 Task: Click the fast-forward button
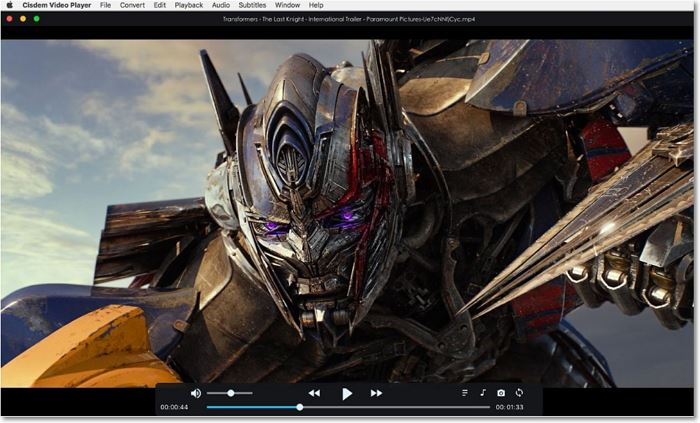tap(376, 393)
